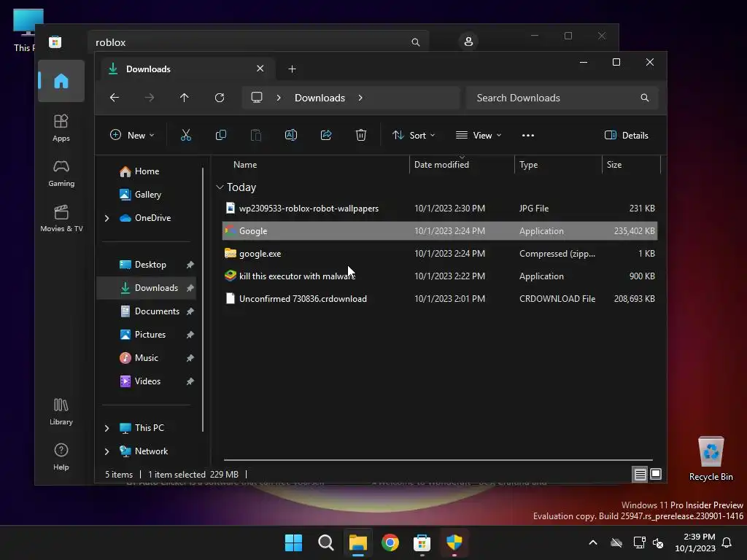Screen dimensions: 747x560
Task: Click chevron after Downloads in address bar
Action: 360,98
